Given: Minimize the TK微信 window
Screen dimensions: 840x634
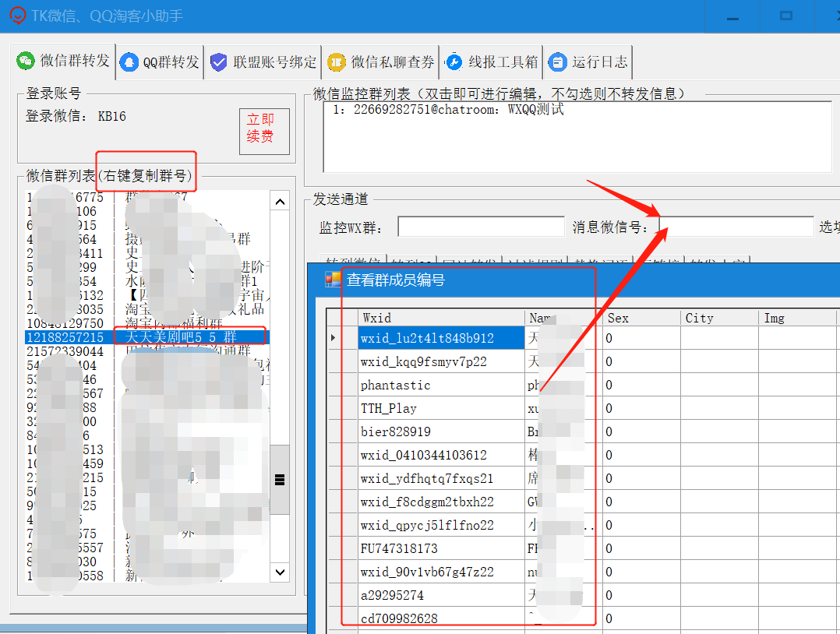Looking at the screenshot, I should pyautogui.click(x=732, y=16).
